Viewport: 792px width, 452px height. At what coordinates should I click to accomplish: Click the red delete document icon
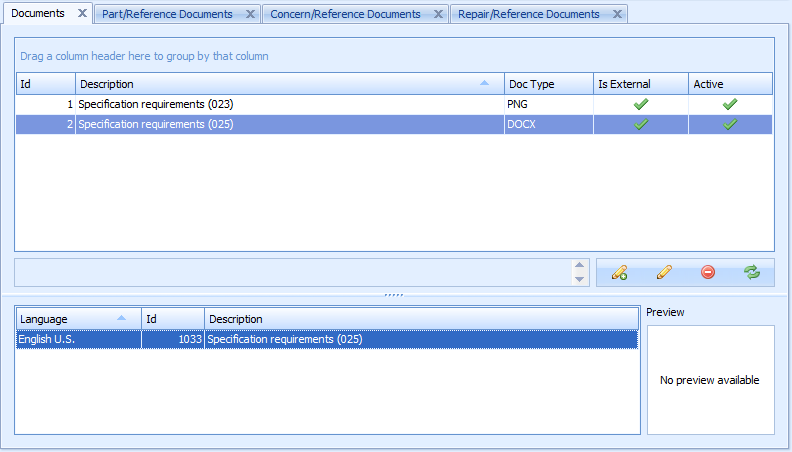tap(708, 272)
